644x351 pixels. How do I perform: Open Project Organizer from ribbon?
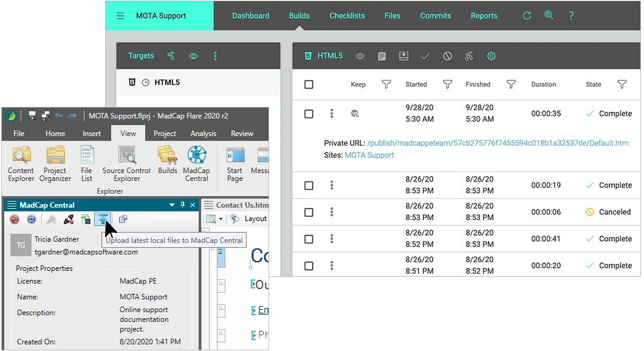point(55,164)
